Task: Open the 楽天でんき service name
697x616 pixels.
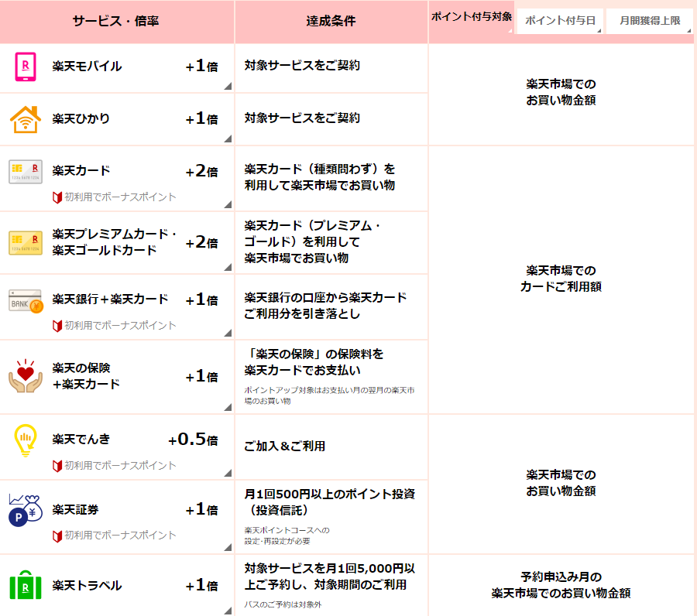Action: 81,439
